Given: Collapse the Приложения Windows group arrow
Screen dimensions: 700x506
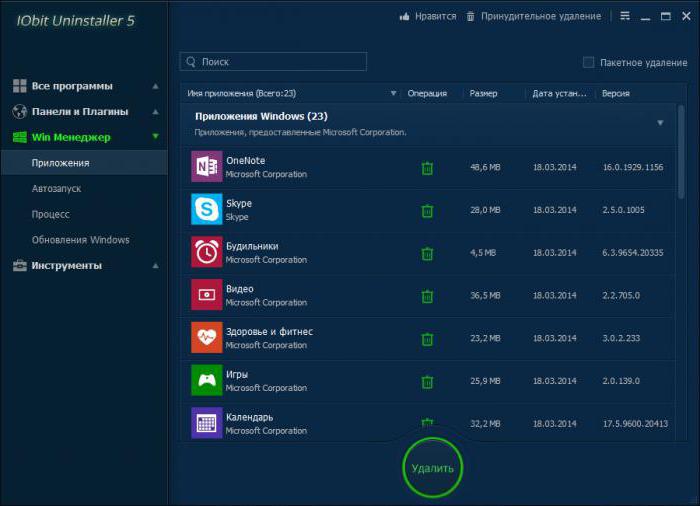Looking at the screenshot, I should tap(660, 123).
